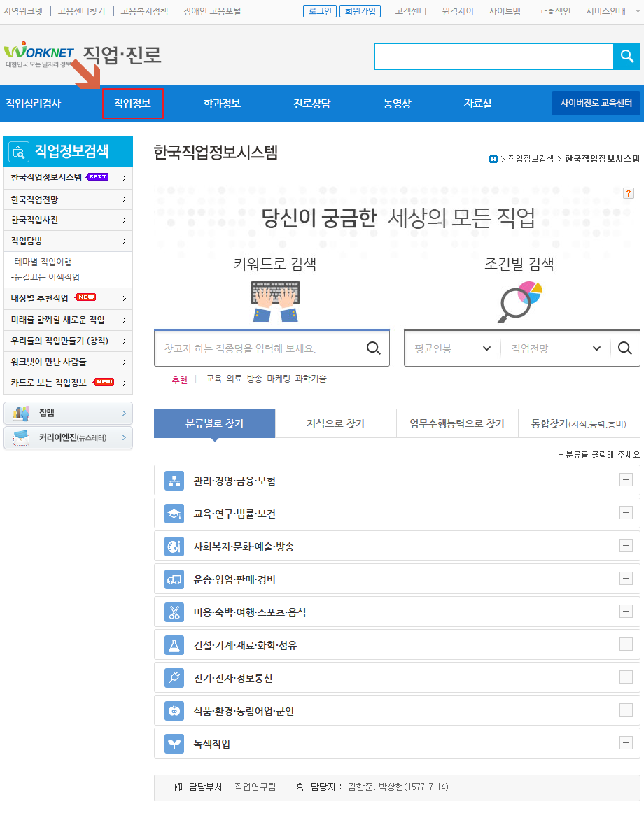Open the 동영상 menu
The height and width of the screenshot is (832, 644).
coord(397,104)
